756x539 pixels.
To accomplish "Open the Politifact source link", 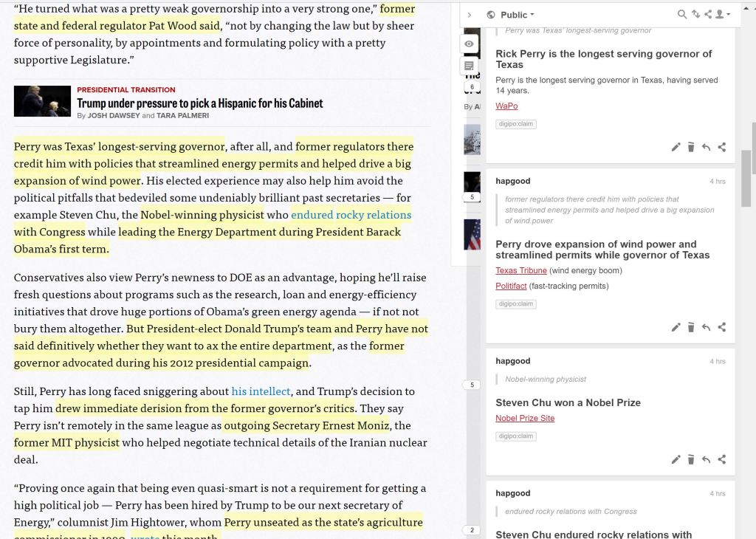I will coord(511,286).
